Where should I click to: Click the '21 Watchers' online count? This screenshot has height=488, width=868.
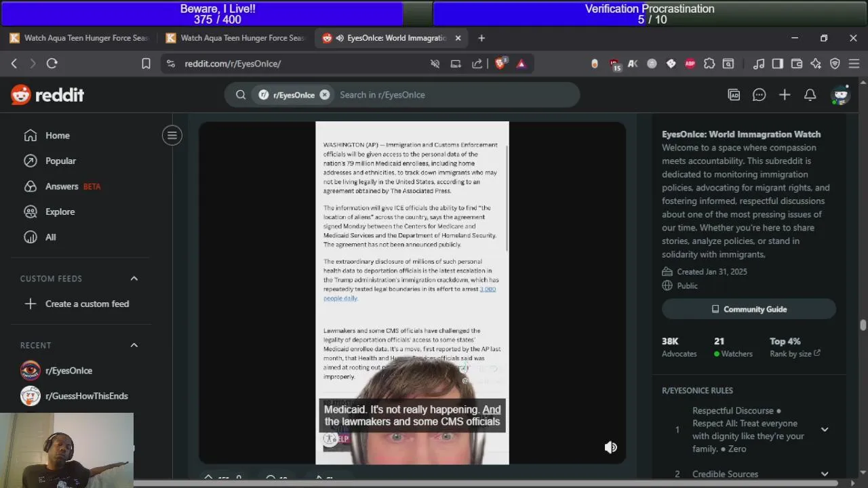tap(733, 347)
